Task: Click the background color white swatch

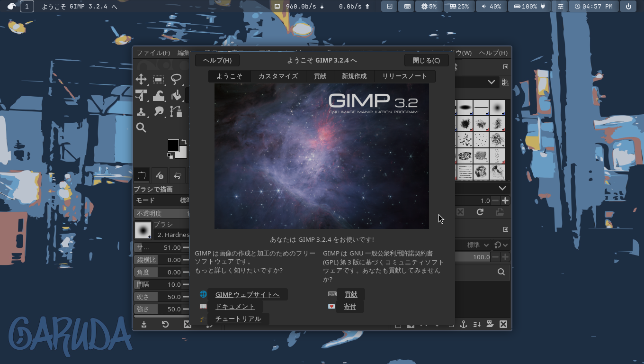Action: [182, 154]
